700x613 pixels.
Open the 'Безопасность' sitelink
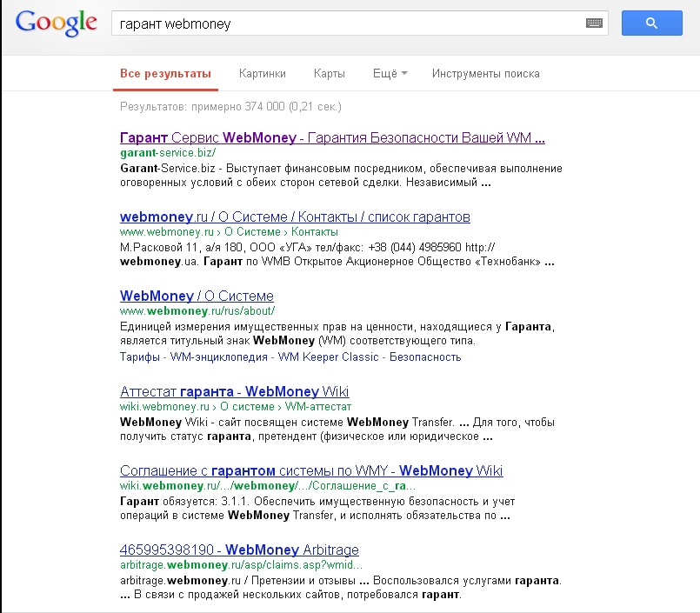[x=425, y=356]
